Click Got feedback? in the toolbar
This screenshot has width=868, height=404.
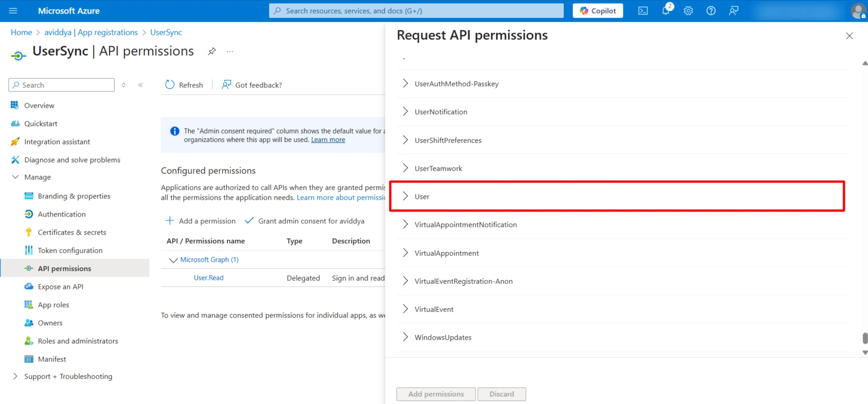(x=252, y=85)
